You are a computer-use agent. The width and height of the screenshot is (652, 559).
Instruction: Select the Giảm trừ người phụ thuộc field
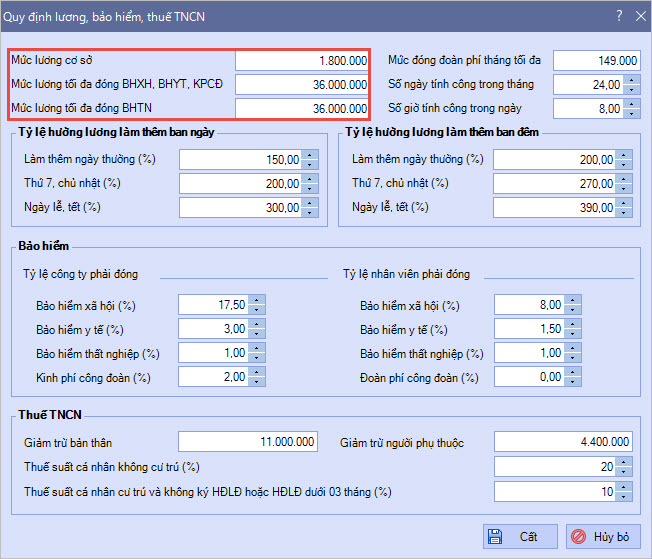[563, 442]
